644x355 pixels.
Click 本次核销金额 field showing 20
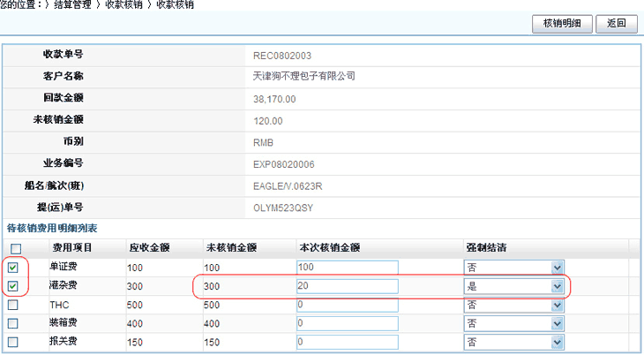point(348,286)
